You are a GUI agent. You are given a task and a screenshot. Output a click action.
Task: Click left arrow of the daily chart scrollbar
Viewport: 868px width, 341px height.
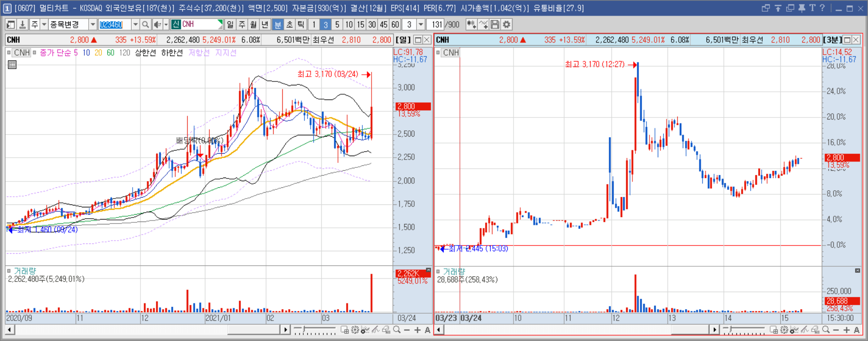coord(10,330)
